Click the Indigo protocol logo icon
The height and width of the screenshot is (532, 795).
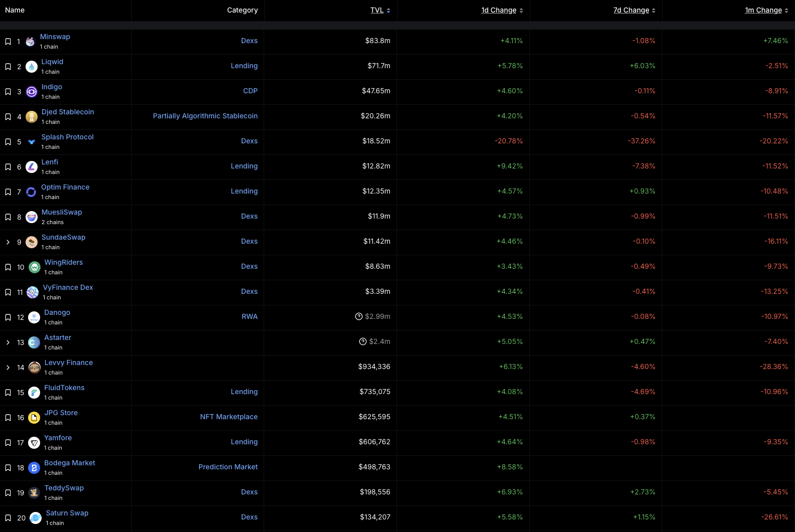point(32,92)
